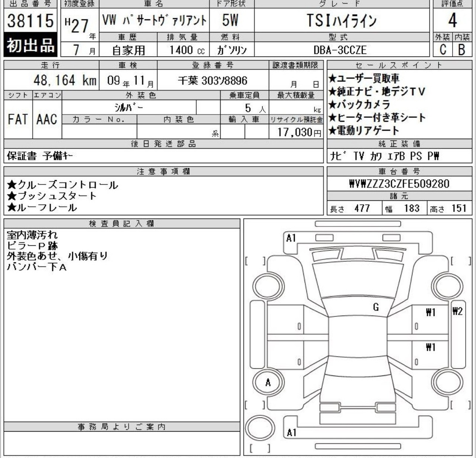Click the recycle deposit 17,030円

[x=299, y=132]
